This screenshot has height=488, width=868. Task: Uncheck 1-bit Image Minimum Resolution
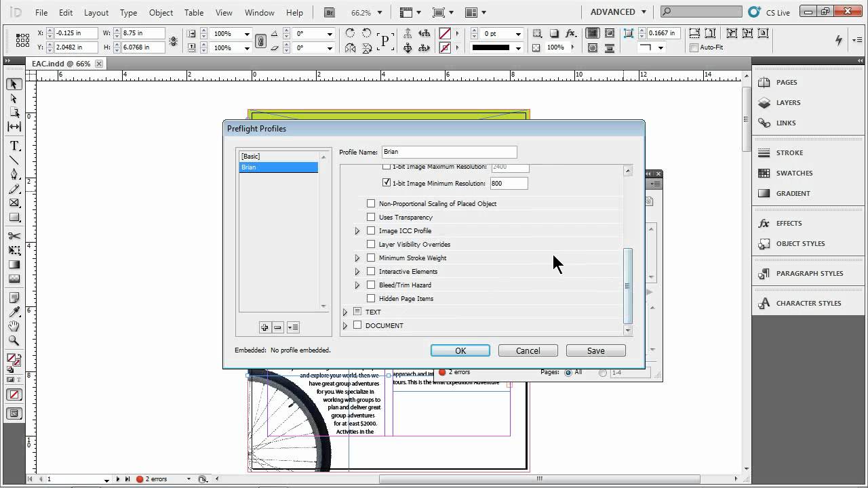pos(387,183)
